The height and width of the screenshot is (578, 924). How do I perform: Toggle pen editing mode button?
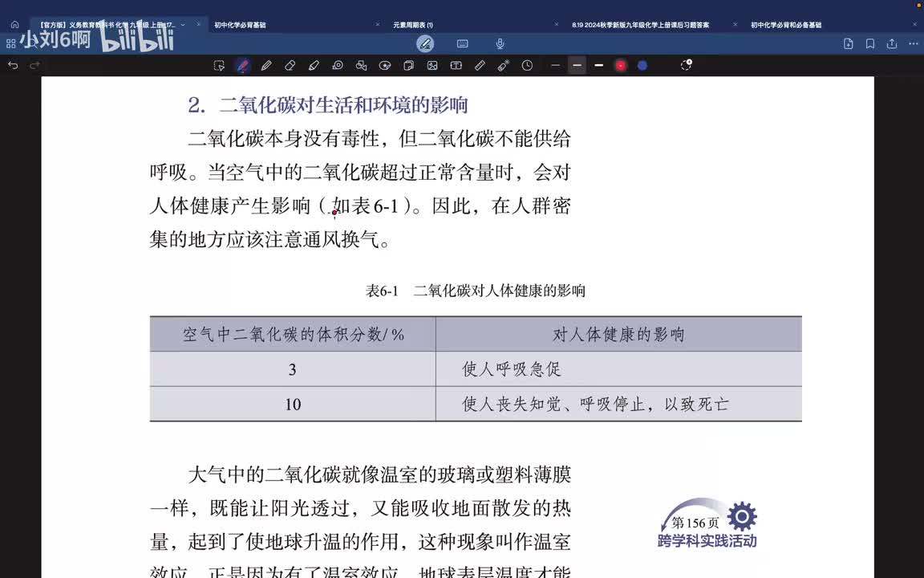[425, 43]
